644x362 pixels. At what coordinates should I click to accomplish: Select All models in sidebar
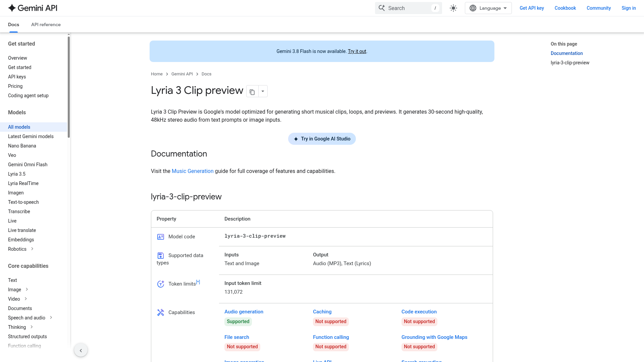(x=34, y=127)
